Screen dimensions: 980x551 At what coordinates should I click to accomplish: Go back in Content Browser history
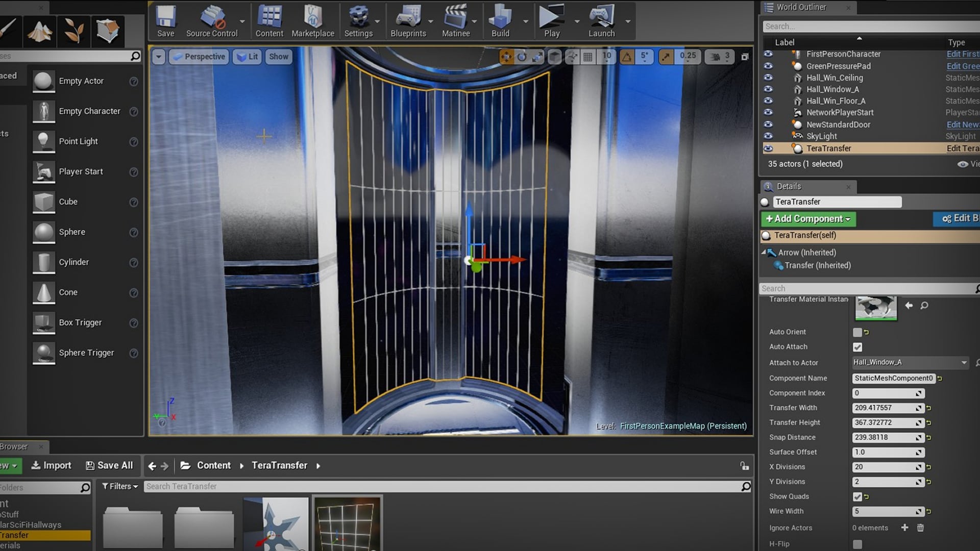tap(152, 466)
